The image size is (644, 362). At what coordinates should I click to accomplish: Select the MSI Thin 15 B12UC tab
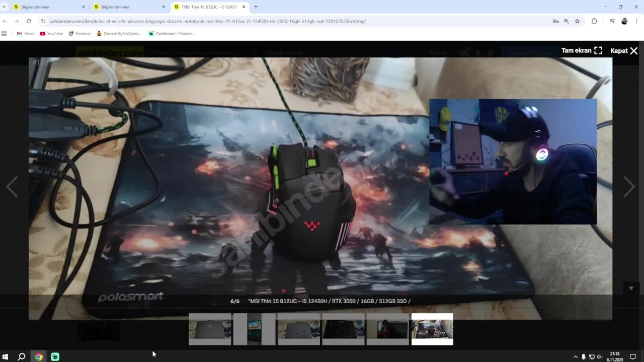(210, 7)
